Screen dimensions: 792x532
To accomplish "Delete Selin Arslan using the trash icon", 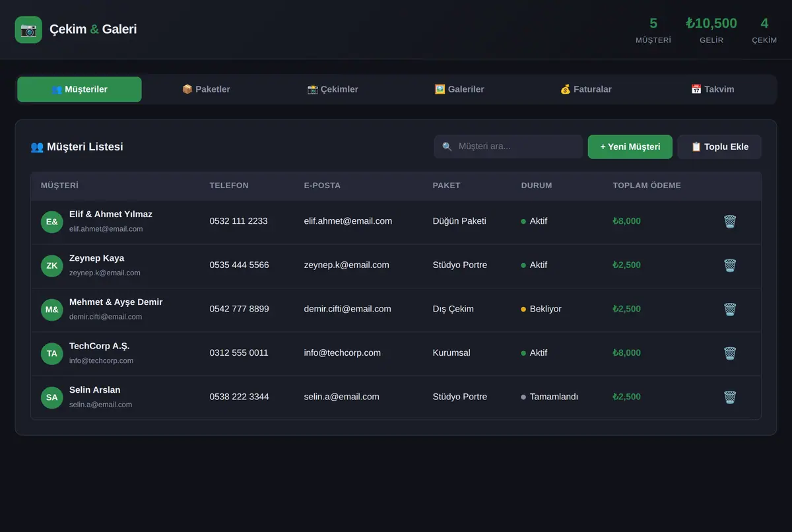I will (x=729, y=397).
